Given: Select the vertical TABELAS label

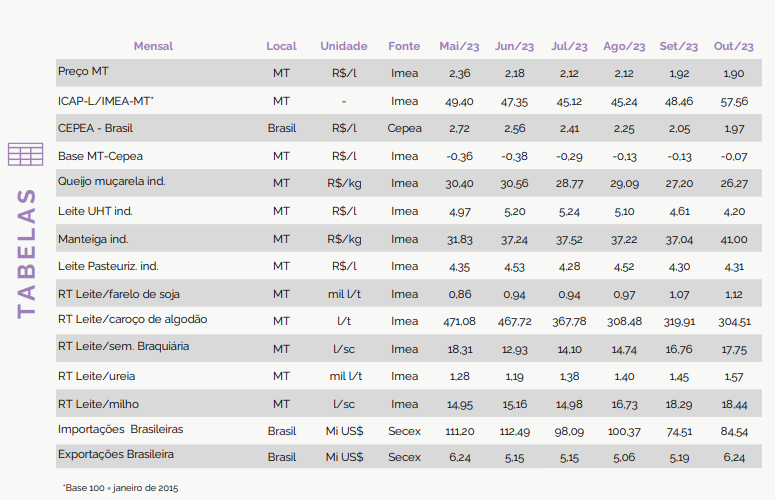Looking at the screenshot, I should pyautogui.click(x=26, y=253).
